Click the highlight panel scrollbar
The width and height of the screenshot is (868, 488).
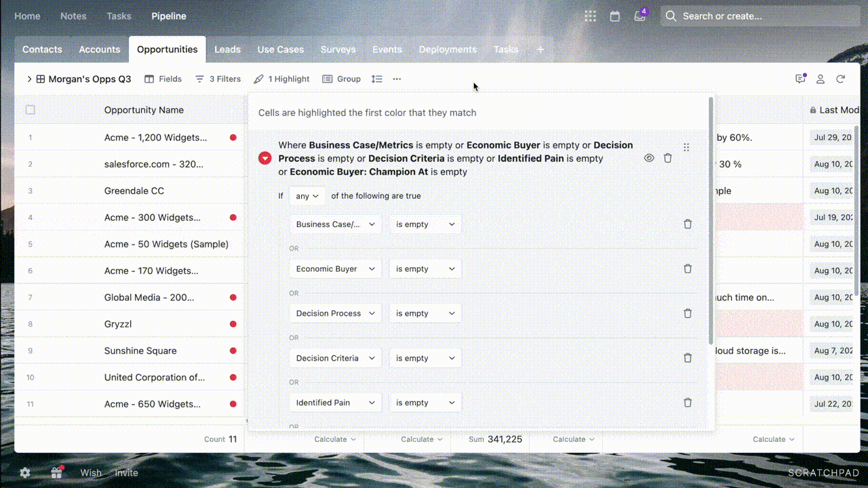tap(711, 220)
